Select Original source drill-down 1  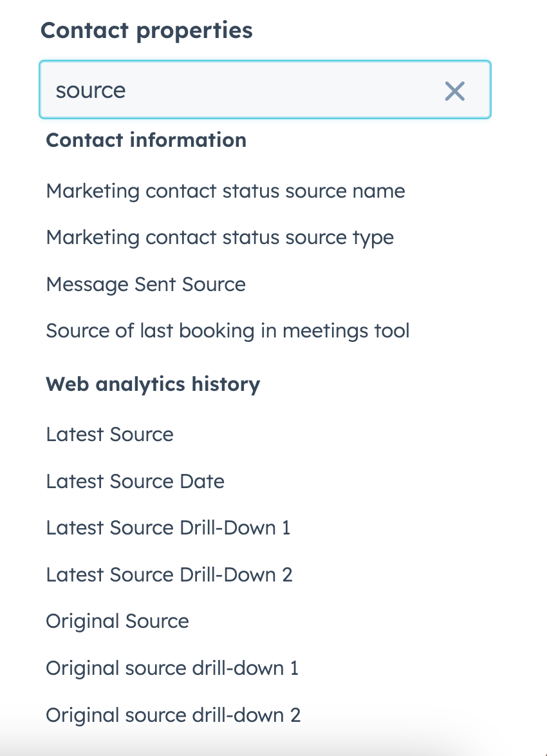(x=172, y=668)
